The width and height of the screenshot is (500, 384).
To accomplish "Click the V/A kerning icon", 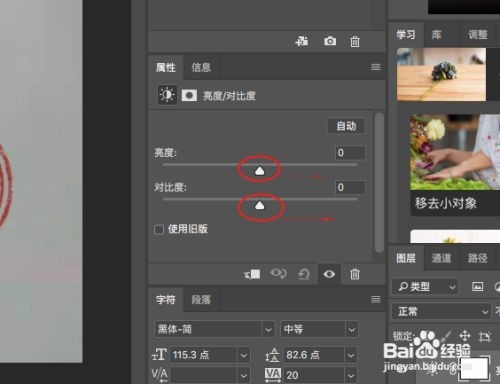I will (159, 375).
